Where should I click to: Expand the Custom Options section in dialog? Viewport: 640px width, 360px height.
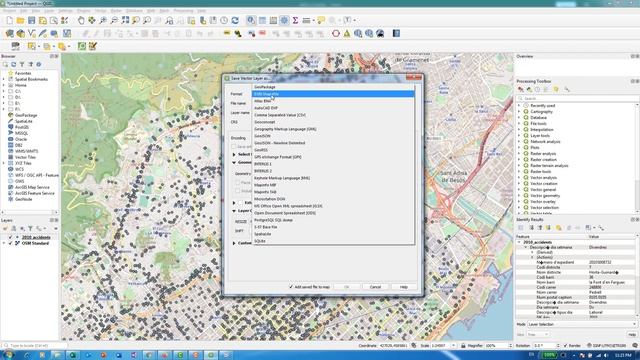pos(234,243)
